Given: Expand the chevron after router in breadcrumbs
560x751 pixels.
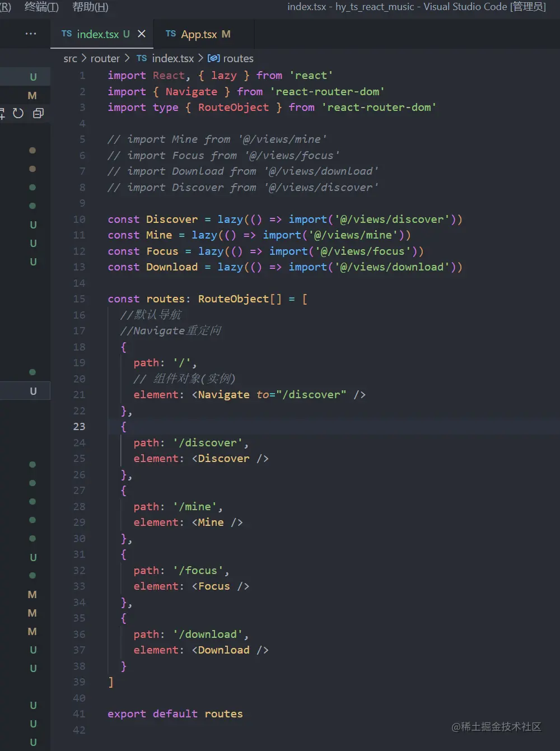Looking at the screenshot, I should tap(127, 58).
